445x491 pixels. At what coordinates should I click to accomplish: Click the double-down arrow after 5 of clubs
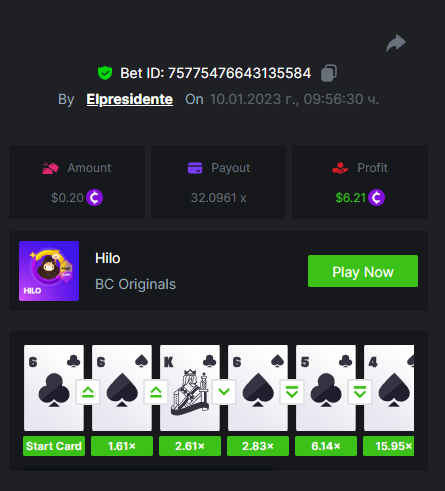click(360, 392)
